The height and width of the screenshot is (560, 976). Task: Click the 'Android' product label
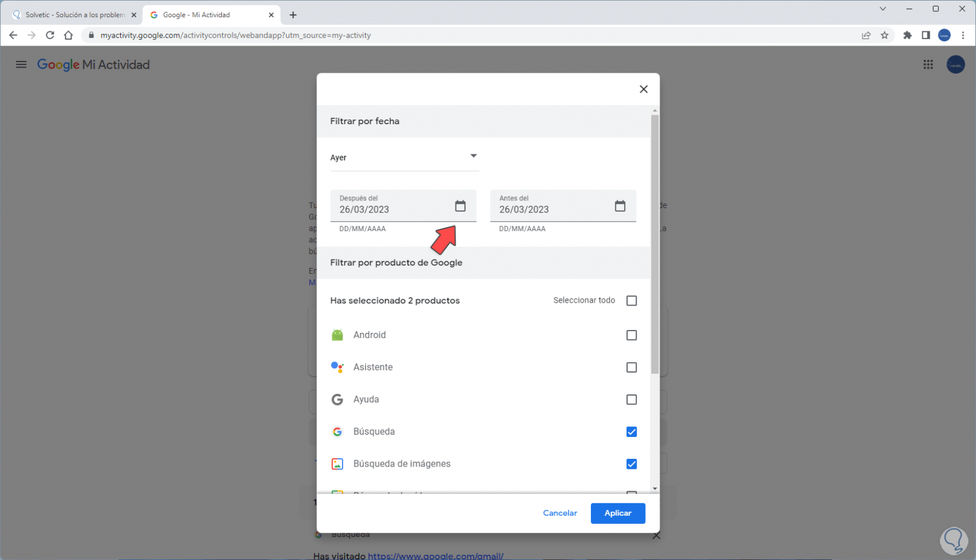[370, 335]
